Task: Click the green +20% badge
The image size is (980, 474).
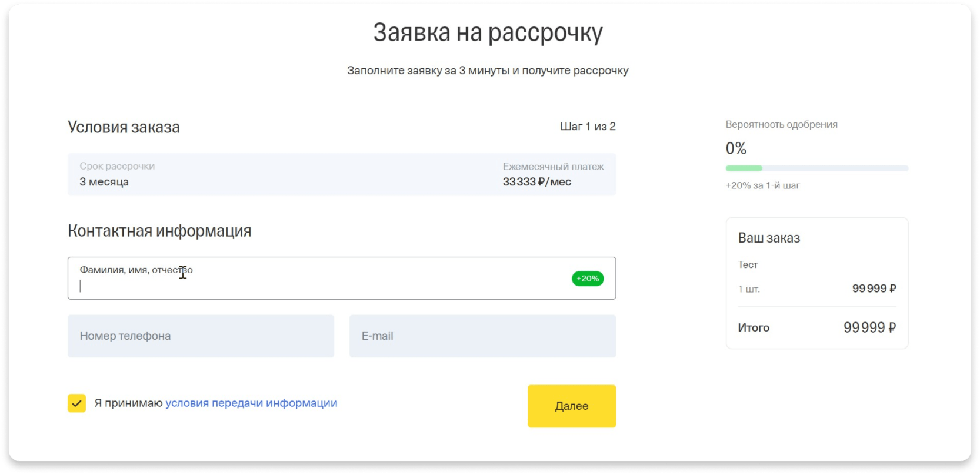Action: [x=588, y=279]
